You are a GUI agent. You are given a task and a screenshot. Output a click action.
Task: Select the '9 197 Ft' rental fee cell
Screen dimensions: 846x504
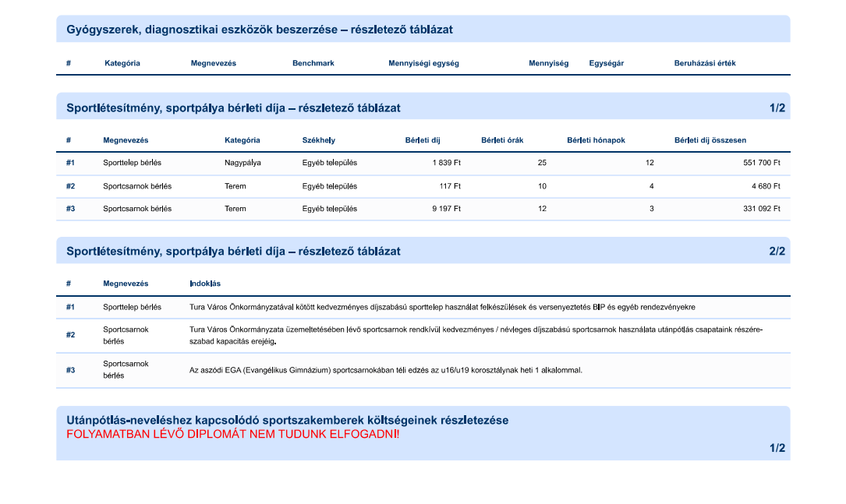pos(446,209)
